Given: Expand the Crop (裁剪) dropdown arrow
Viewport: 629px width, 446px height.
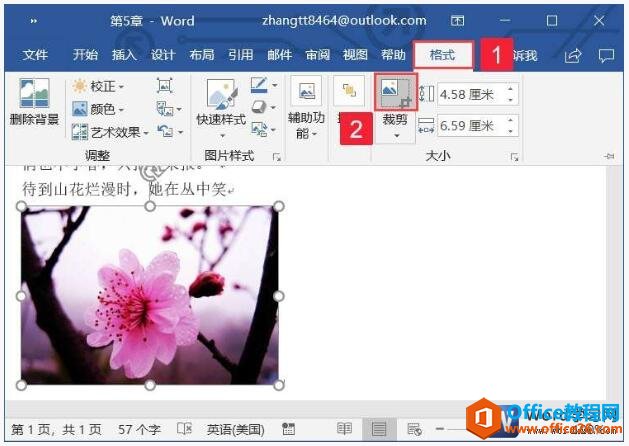Looking at the screenshot, I should pos(396,136).
